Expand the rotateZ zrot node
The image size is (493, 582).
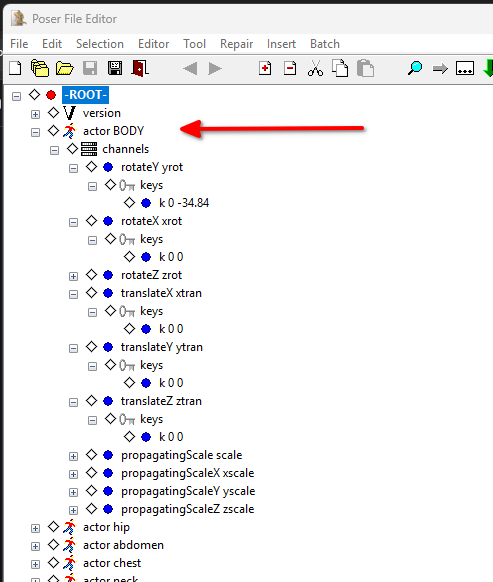coord(74,277)
